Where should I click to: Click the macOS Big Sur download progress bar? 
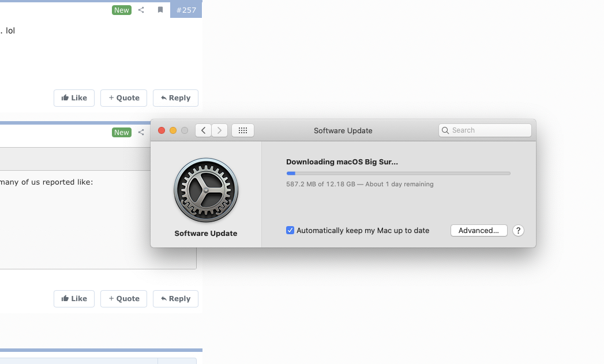pyautogui.click(x=398, y=173)
